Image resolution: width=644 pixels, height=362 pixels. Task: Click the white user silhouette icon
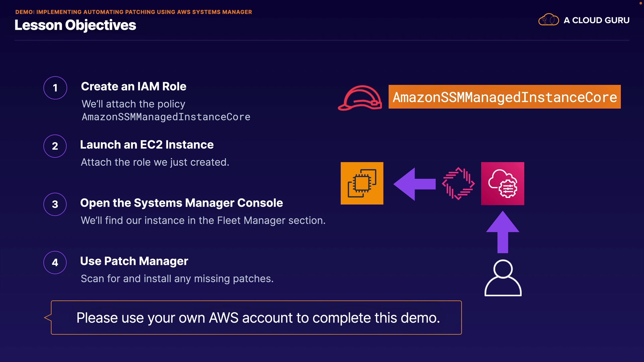pos(503,278)
